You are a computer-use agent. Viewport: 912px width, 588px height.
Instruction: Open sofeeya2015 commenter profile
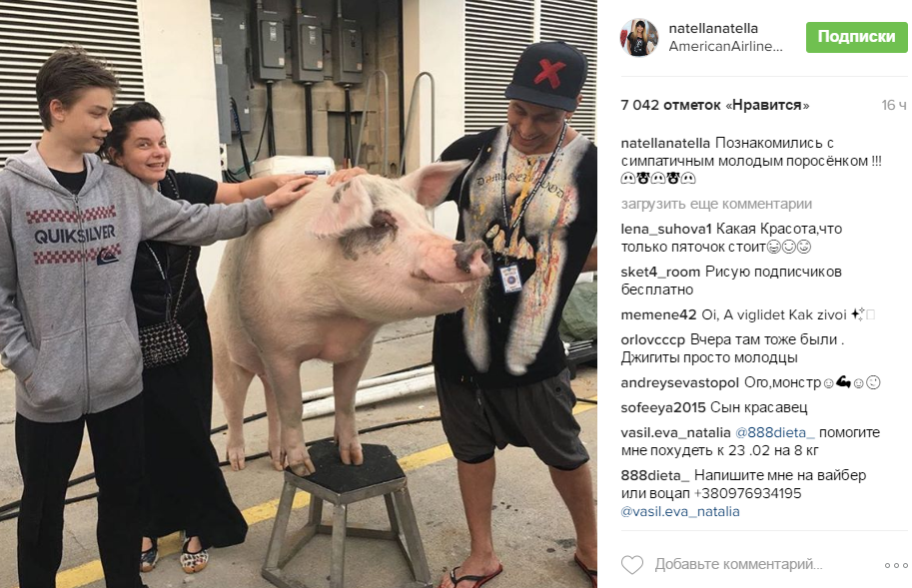tap(663, 408)
